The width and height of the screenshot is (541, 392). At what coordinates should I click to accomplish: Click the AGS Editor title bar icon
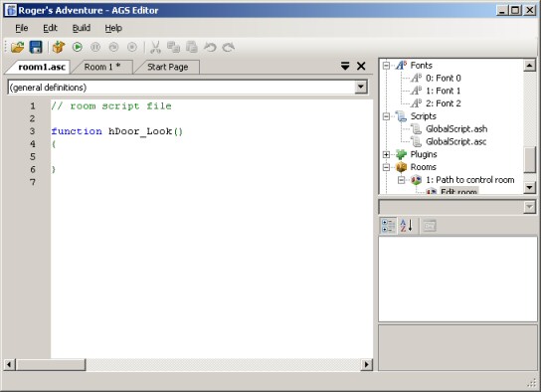(x=10, y=10)
